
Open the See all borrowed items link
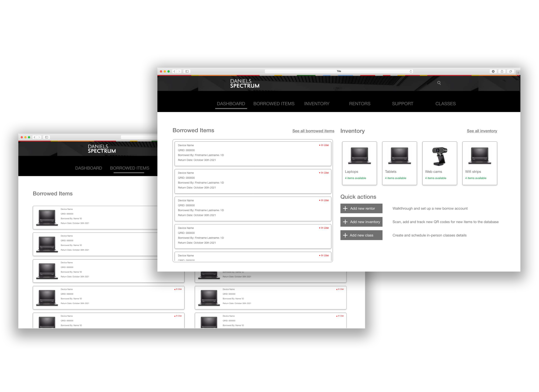tap(313, 131)
